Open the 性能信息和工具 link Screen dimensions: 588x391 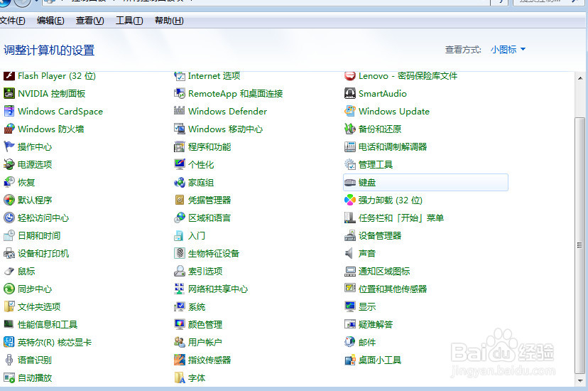click(48, 325)
